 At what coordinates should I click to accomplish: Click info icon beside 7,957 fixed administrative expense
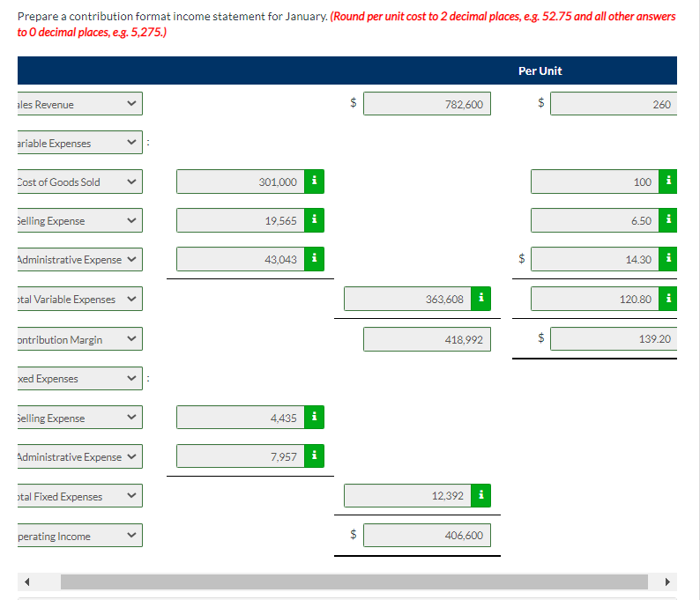click(x=314, y=456)
